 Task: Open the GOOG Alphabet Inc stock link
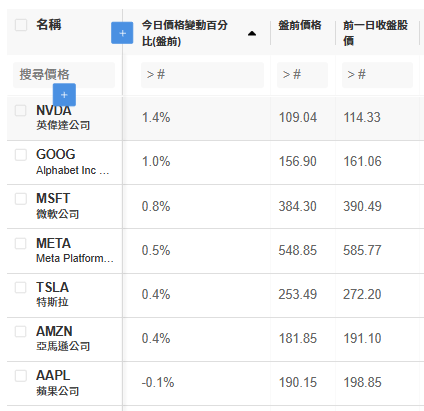coord(73,162)
